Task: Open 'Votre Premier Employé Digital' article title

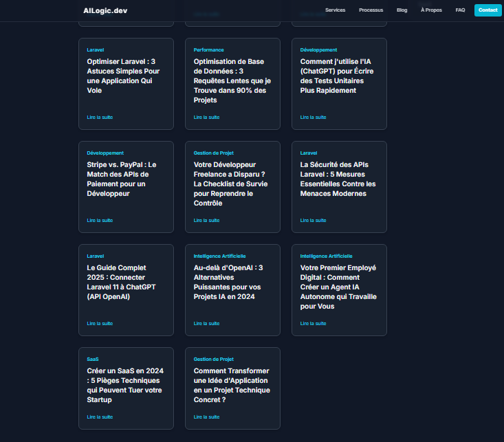Action: 338,287
